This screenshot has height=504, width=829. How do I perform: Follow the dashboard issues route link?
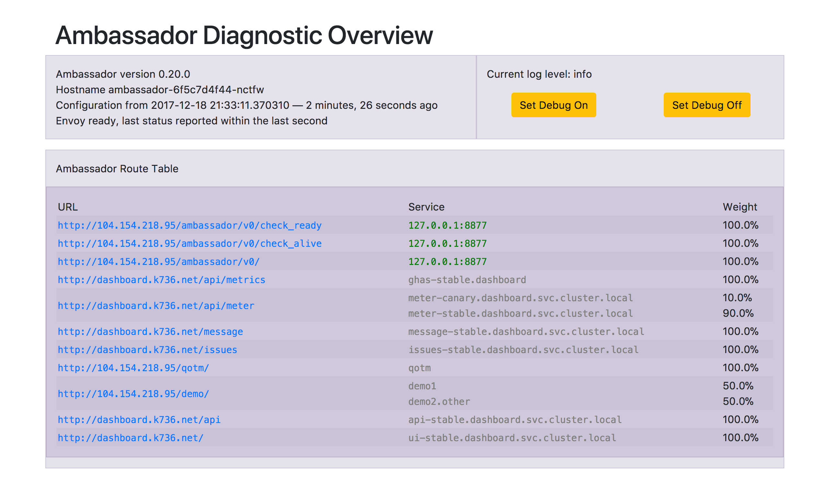147,350
